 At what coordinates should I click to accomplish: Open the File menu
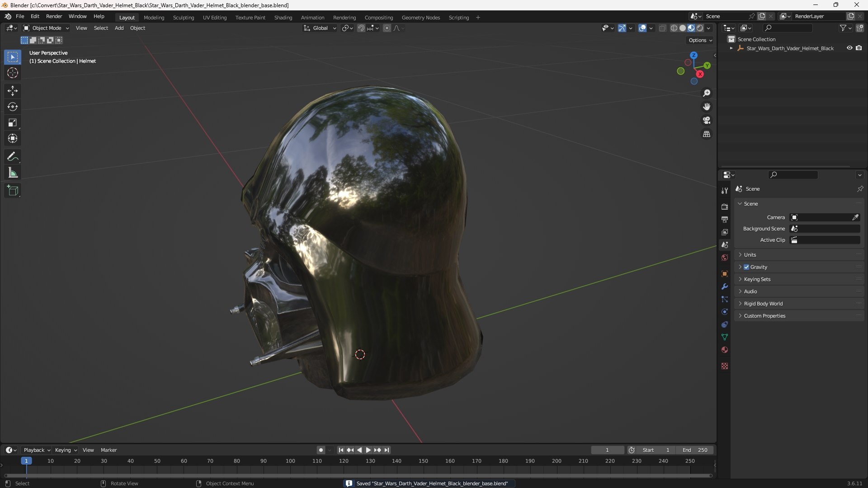(20, 16)
